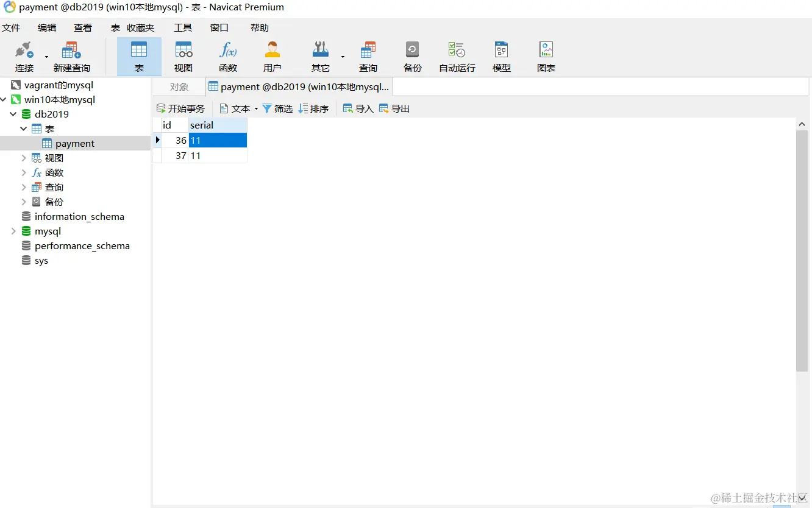Screen dimensions: 812x508
Task: Select the payment table in tree
Action: pos(75,143)
